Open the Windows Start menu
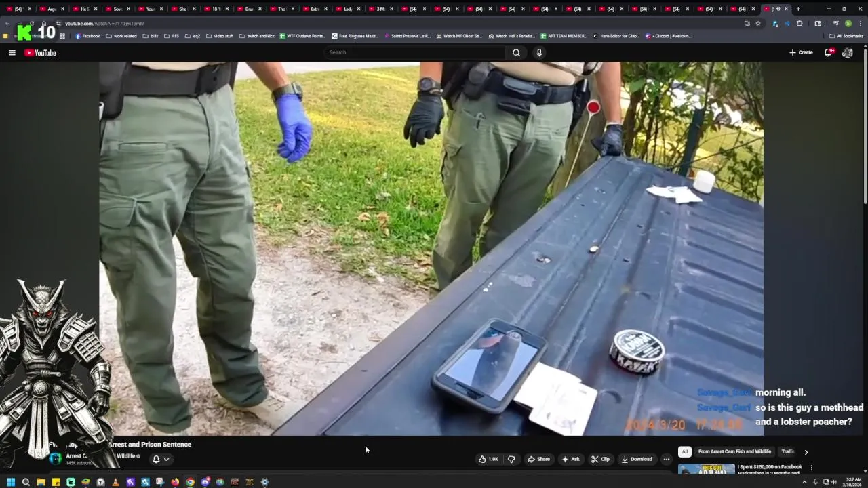 coord(11,482)
